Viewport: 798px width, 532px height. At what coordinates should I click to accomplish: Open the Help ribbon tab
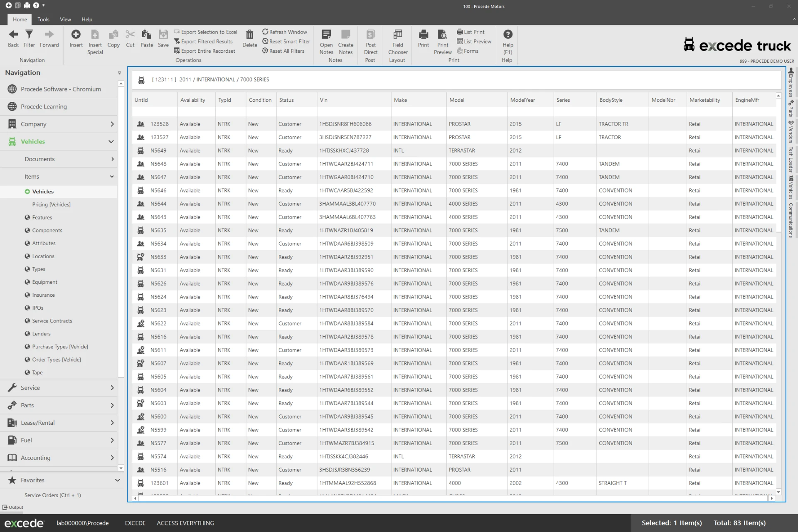(87, 19)
